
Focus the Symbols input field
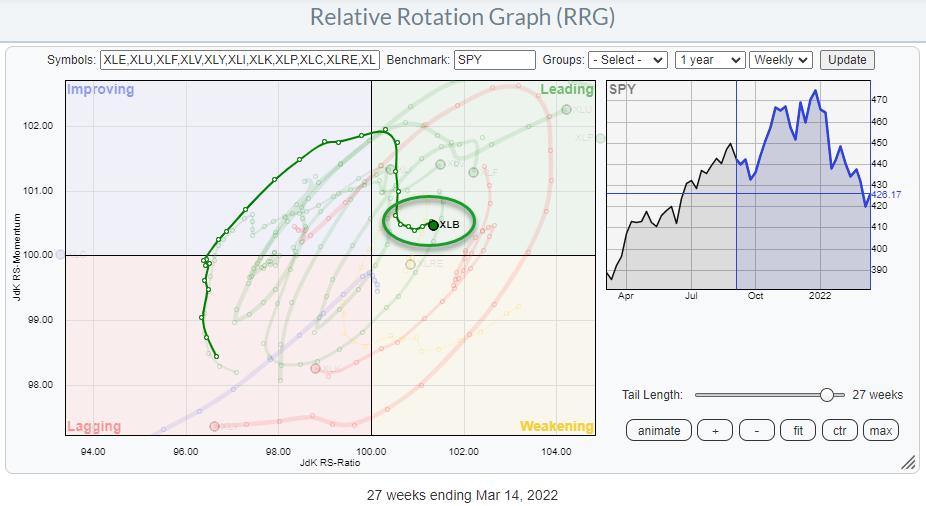240,60
